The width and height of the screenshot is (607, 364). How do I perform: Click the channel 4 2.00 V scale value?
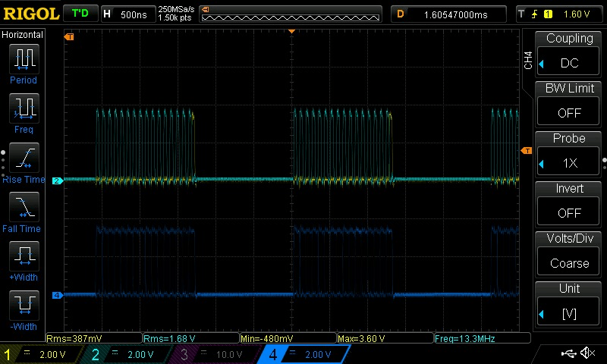[318, 354]
